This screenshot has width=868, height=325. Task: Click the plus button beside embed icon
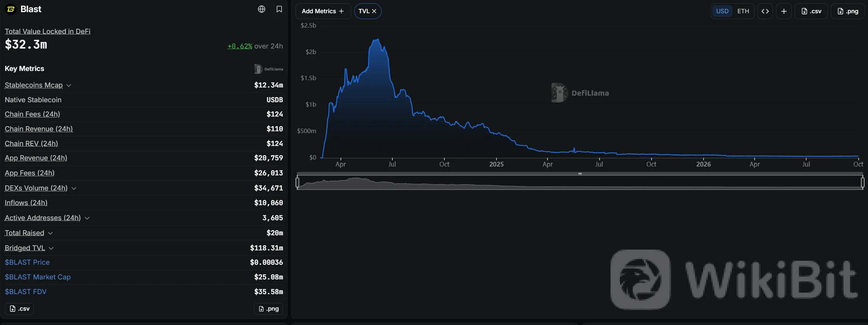(x=784, y=11)
